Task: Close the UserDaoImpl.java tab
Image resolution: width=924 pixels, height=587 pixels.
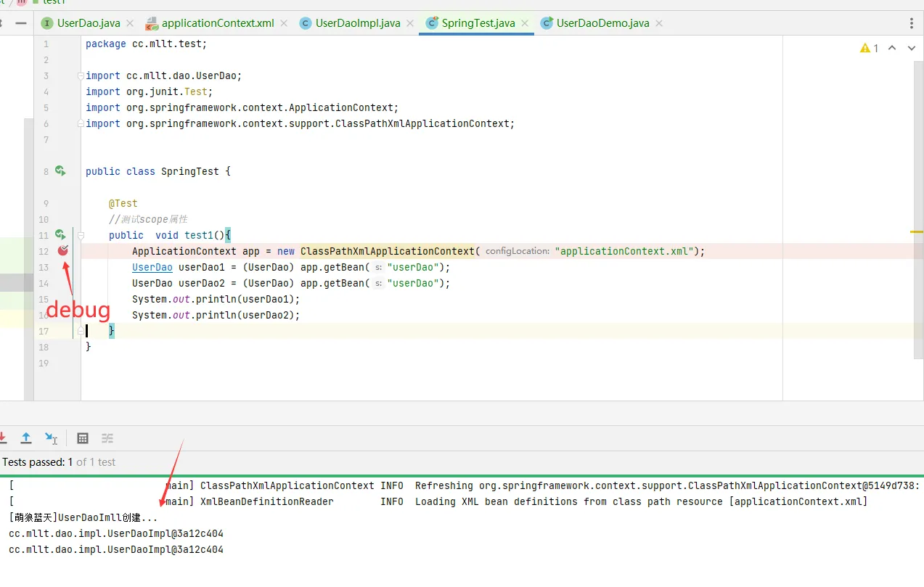Action: pyautogui.click(x=410, y=23)
